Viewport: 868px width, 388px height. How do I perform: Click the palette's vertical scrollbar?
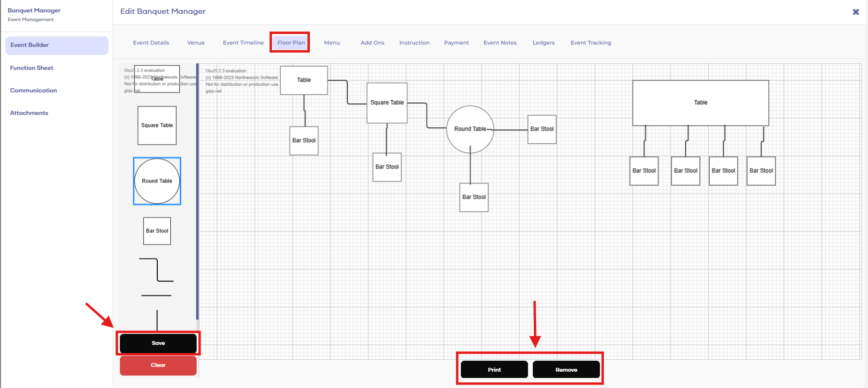tap(197, 192)
